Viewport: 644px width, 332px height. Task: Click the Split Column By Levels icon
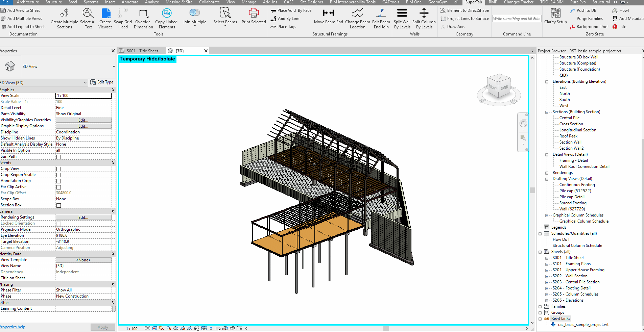click(424, 13)
